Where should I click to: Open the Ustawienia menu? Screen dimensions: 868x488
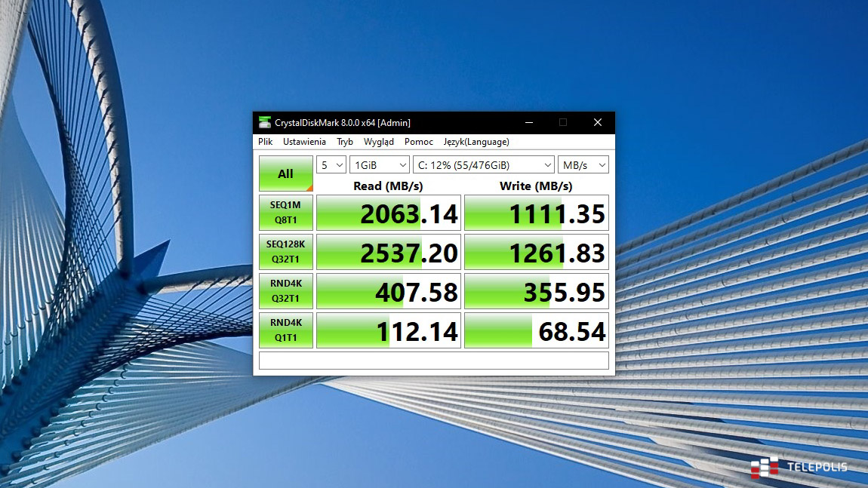[304, 142]
